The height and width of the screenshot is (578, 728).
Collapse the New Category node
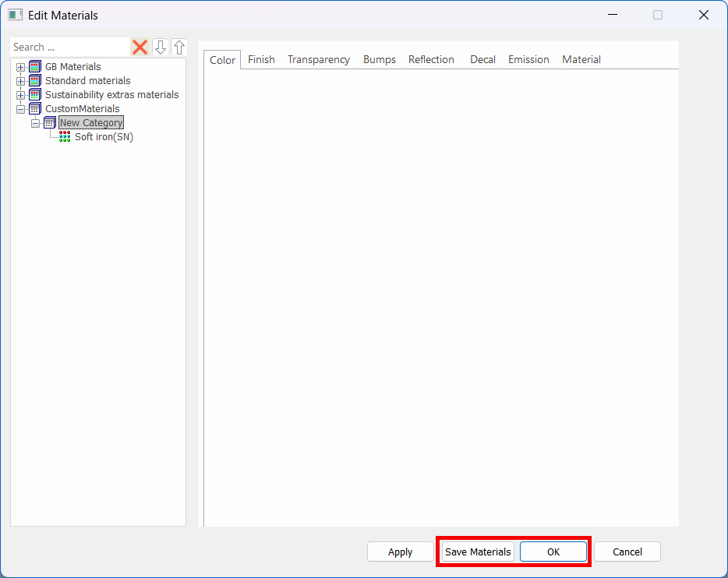(35, 123)
